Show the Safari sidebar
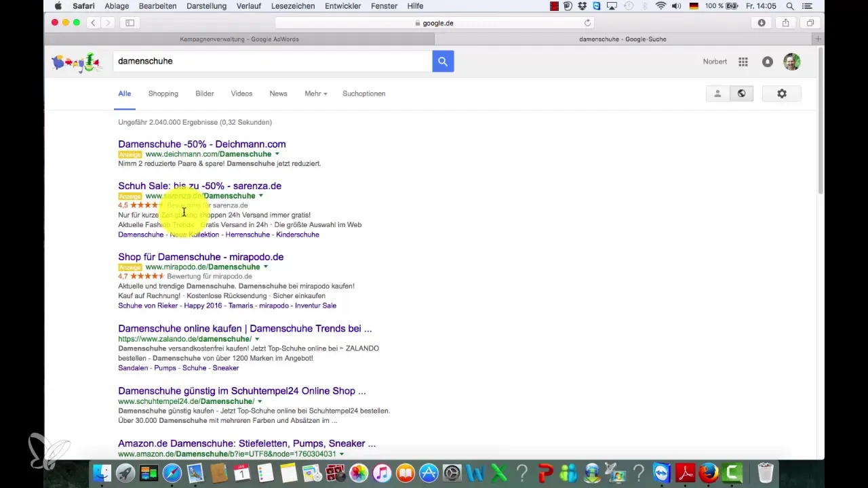The height and width of the screenshot is (488, 868). click(130, 22)
